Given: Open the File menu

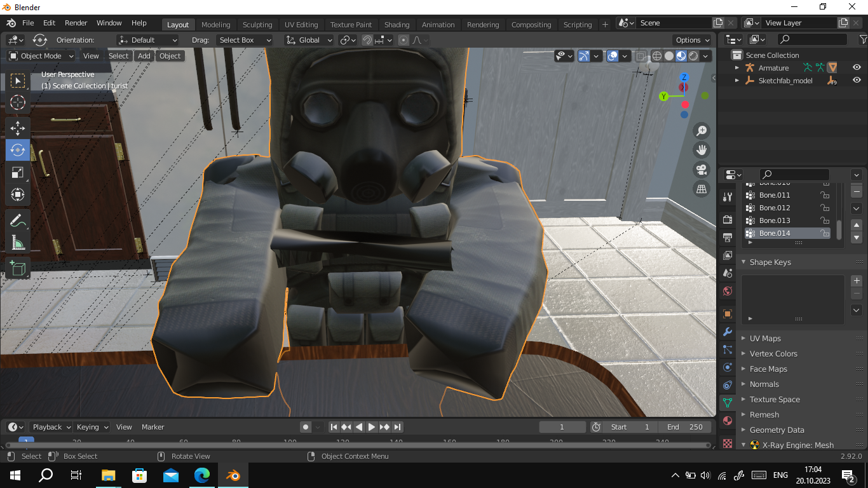Looking at the screenshot, I should click(x=28, y=23).
